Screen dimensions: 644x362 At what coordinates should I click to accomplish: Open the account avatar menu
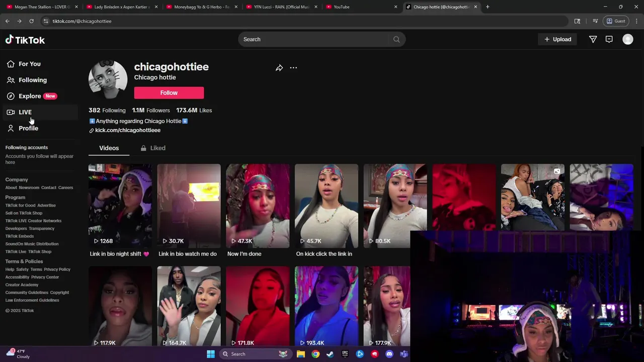627,39
